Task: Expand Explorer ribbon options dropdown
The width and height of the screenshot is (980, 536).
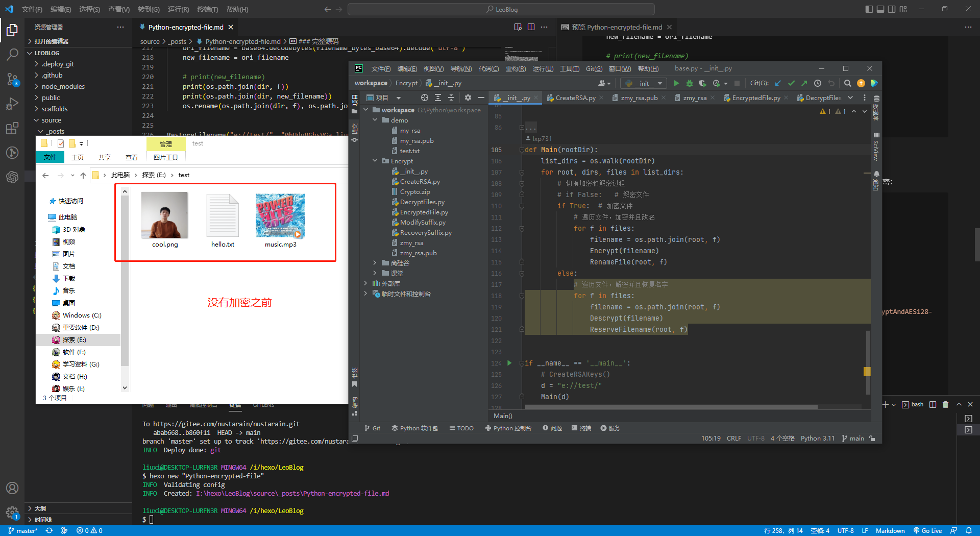Action: click(81, 144)
